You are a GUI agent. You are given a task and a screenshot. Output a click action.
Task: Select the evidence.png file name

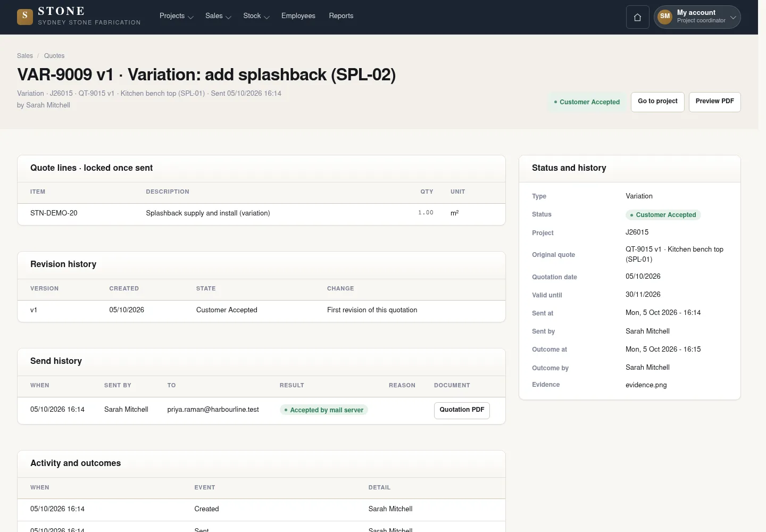pos(646,385)
